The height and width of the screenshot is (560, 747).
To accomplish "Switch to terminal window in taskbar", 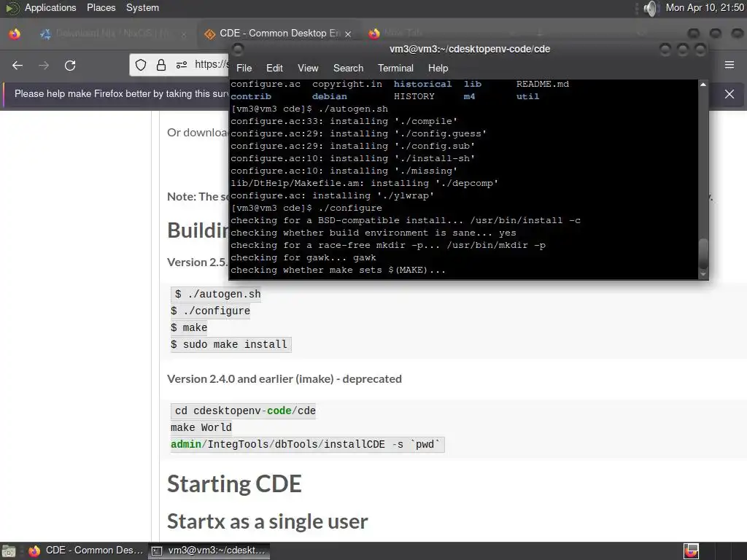I will pyautogui.click(x=209, y=551).
